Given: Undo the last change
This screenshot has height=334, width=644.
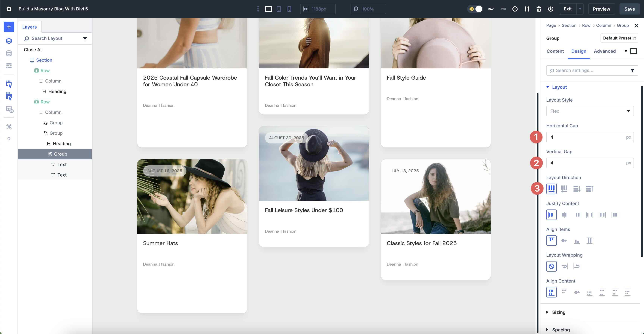Looking at the screenshot, I should point(491,9).
